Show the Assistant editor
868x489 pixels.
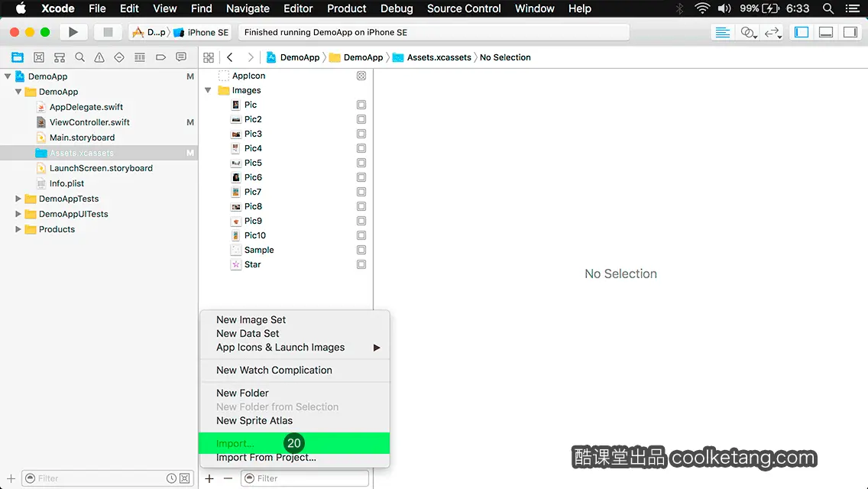coord(748,32)
